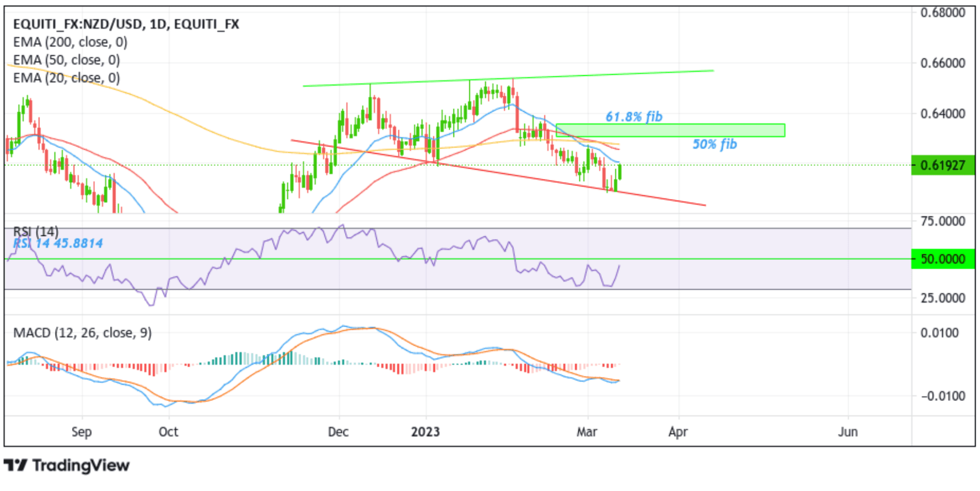The height and width of the screenshot is (491, 980).
Task: Click the 2023 date label
Action: [x=425, y=432]
